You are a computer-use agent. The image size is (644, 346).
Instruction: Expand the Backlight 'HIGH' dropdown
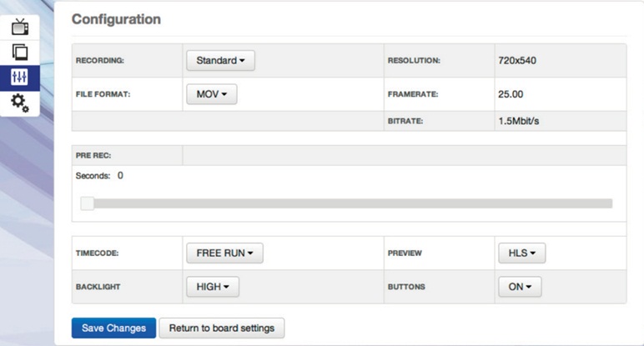pyautogui.click(x=212, y=286)
